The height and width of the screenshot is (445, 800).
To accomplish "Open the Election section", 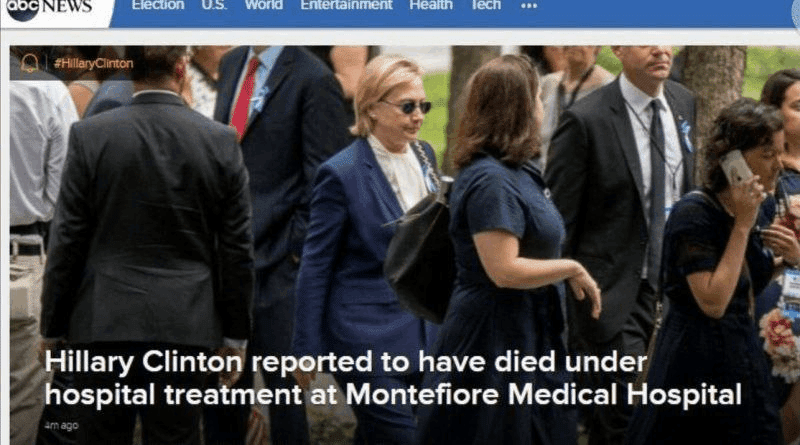I will point(158,5).
